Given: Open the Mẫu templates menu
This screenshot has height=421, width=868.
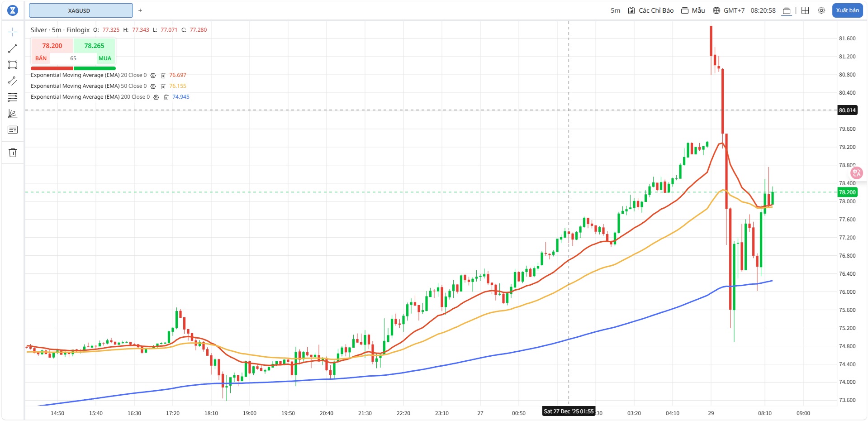Looking at the screenshot, I should click(693, 10).
